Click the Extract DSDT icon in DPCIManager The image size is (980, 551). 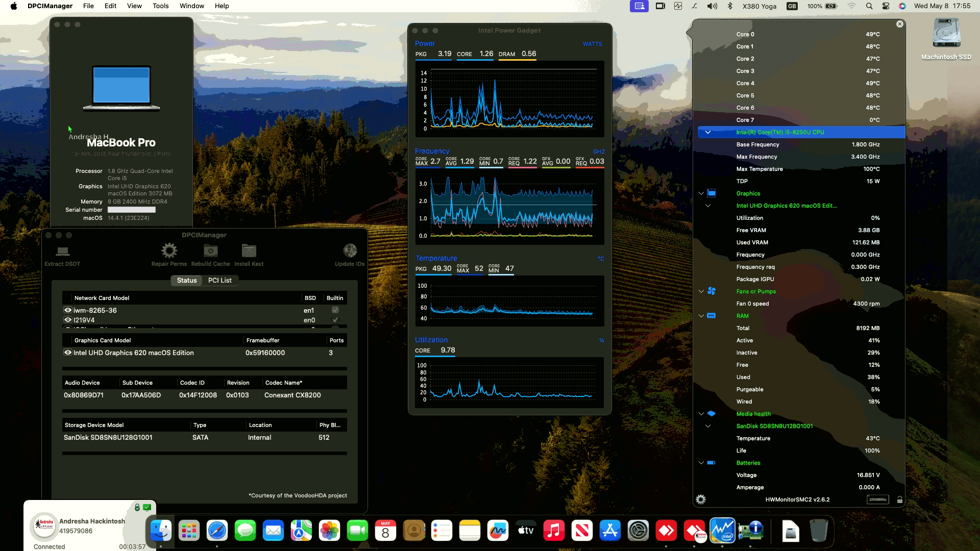[x=62, y=252]
